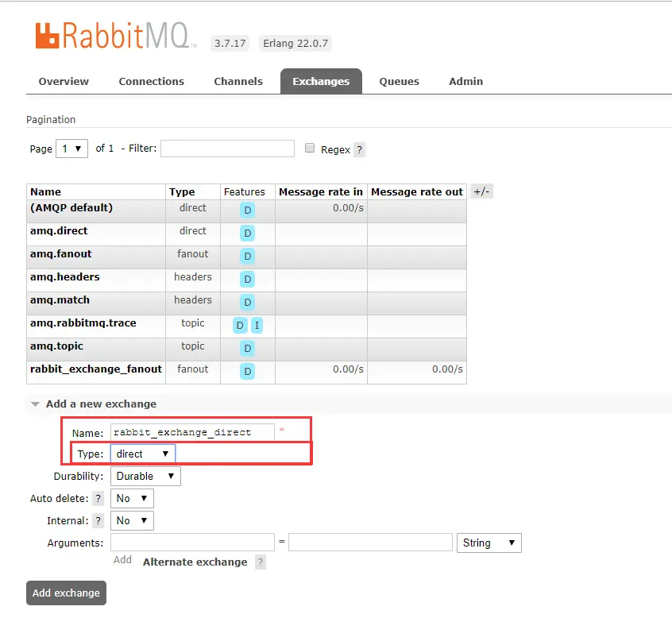The width and height of the screenshot is (672, 618).
Task: Select the Exchanges tab
Action: click(321, 82)
